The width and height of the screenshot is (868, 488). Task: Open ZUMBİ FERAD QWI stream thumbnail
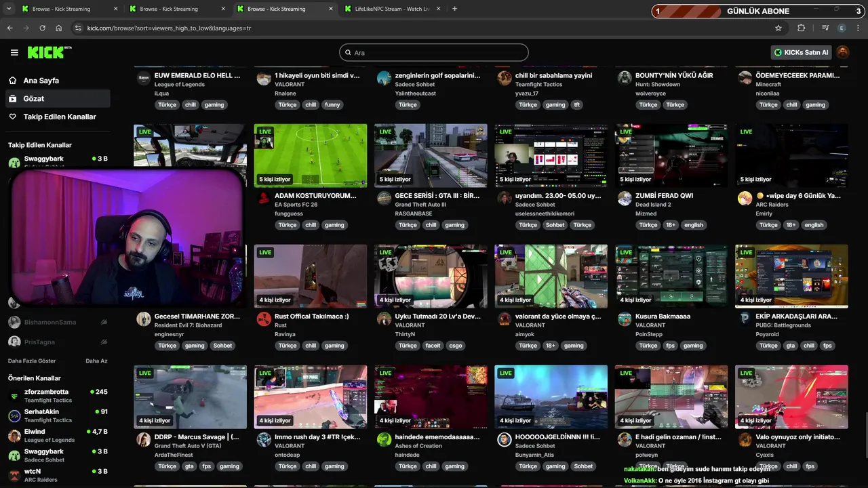671,155
